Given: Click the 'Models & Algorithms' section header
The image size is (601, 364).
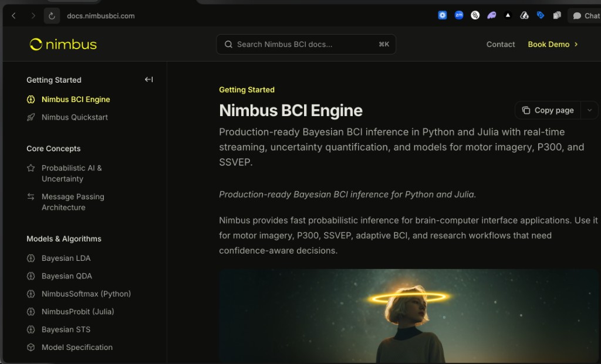Looking at the screenshot, I should pos(63,239).
